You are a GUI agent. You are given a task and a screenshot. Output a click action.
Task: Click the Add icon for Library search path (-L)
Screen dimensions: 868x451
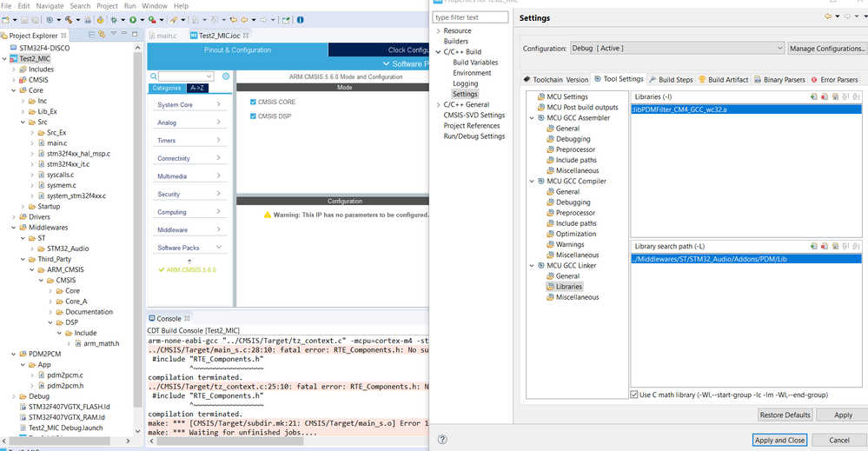814,246
